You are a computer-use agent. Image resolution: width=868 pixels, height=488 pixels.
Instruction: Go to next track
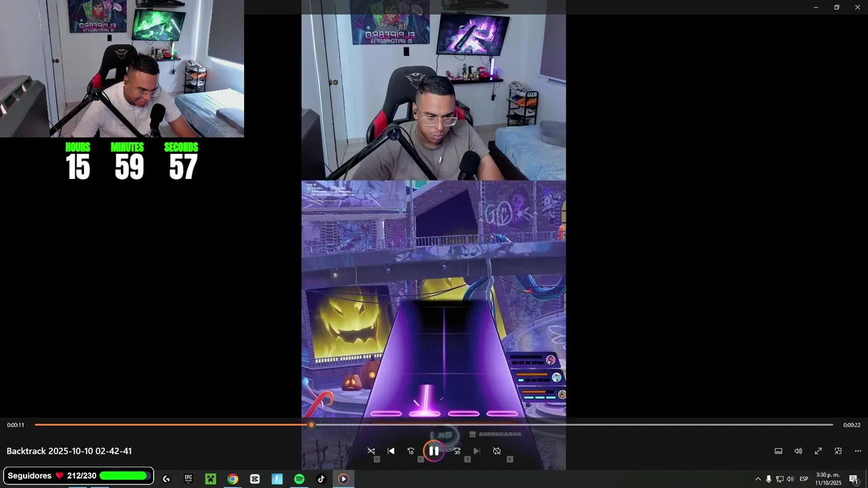coord(477,451)
